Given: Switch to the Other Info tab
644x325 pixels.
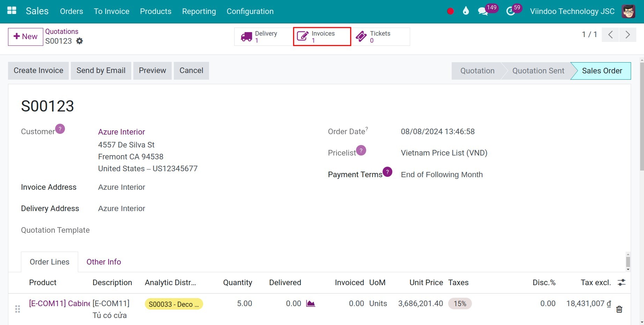Looking at the screenshot, I should (x=104, y=262).
